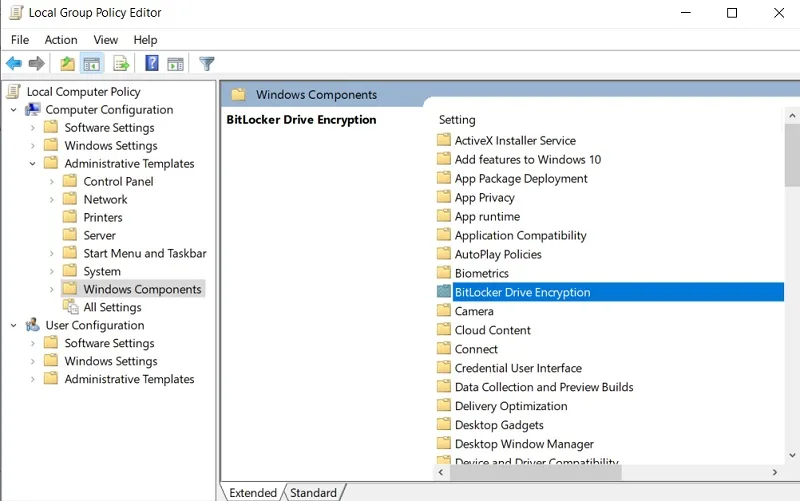Image resolution: width=800 pixels, height=501 pixels.
Task: Click the Local Computer Policy root icon
Action: tap(15, 91)
